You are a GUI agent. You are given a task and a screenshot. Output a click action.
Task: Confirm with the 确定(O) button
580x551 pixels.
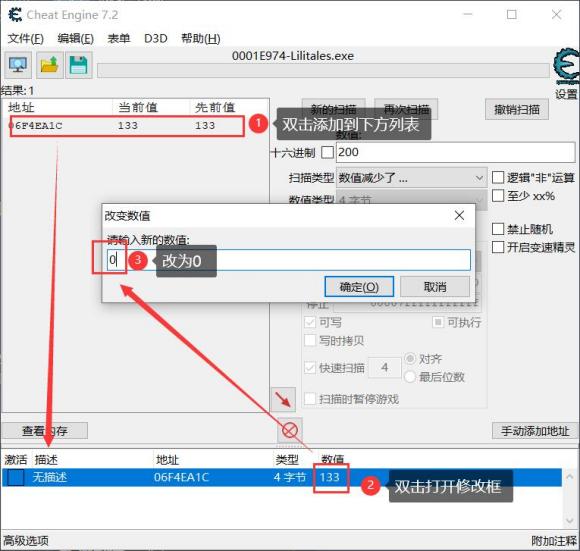(x=359, y=287)
